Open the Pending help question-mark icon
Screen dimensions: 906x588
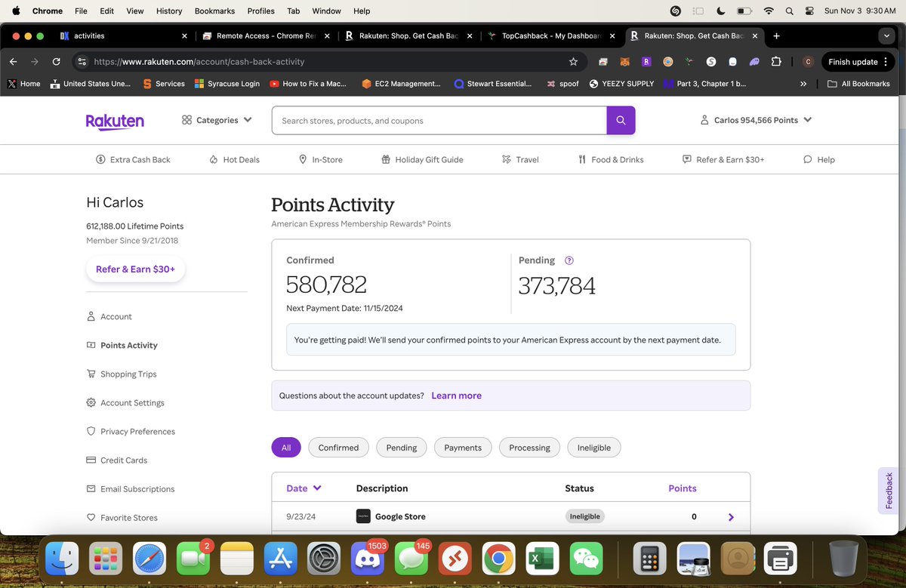pyautogui.click(x=569, y=260)
